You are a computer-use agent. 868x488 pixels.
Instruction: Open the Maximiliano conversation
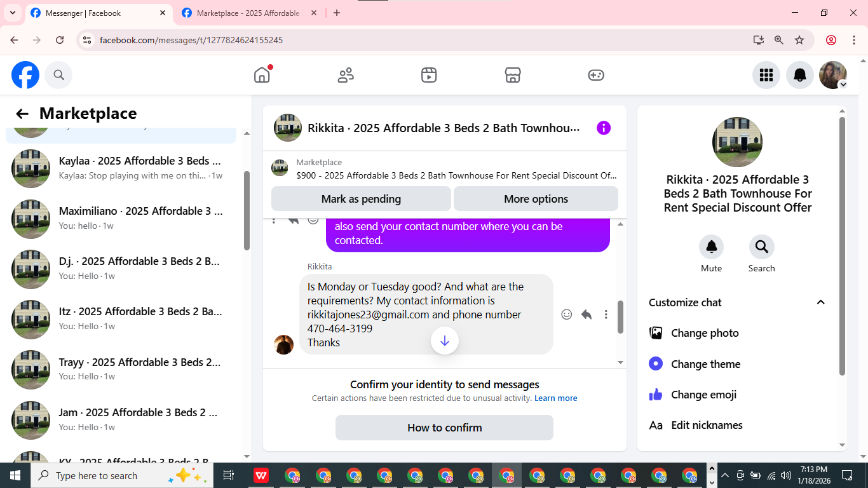click(x=121, y=218)
